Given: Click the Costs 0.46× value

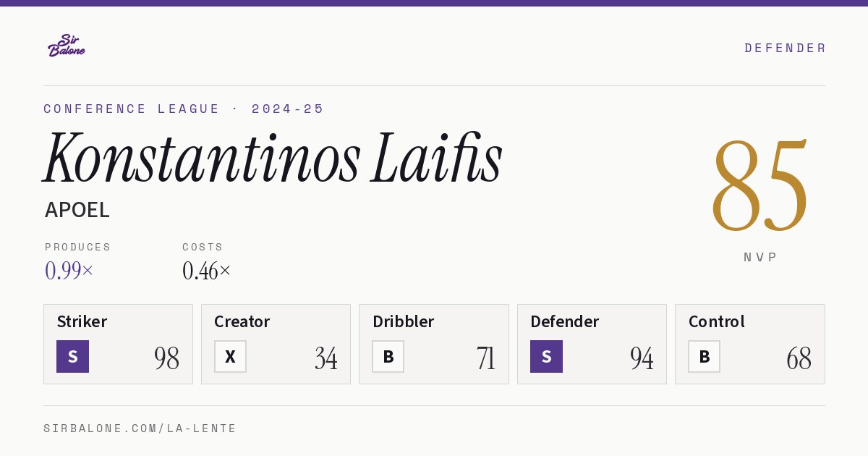Looking at the screenshot, I should (x=207, y=271).
